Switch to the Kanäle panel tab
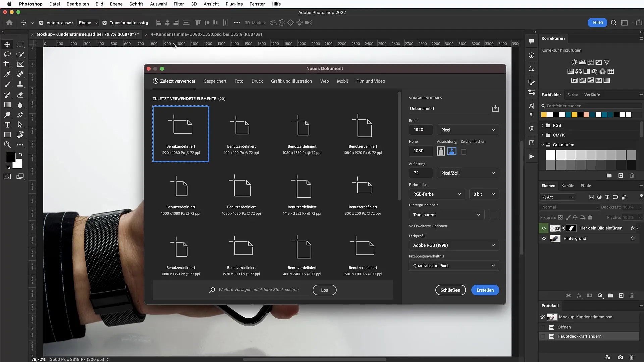This screenshot has height=362, width=644. 568,186
